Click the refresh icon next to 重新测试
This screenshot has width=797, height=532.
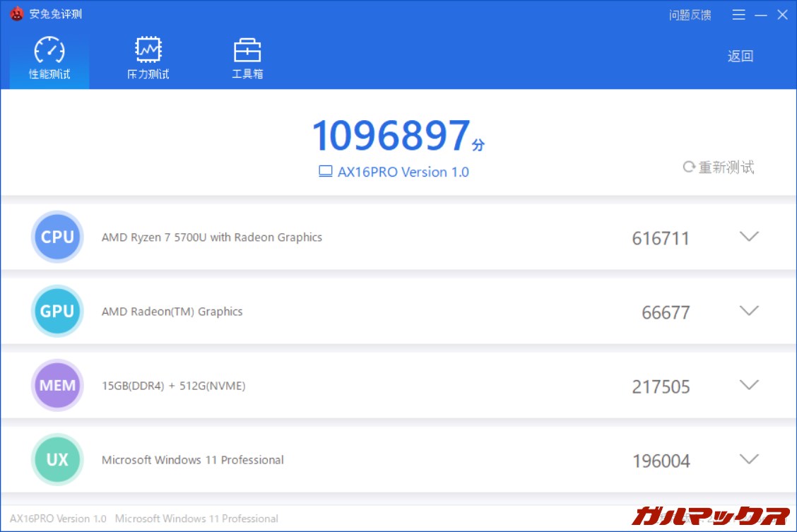point(688,167)
